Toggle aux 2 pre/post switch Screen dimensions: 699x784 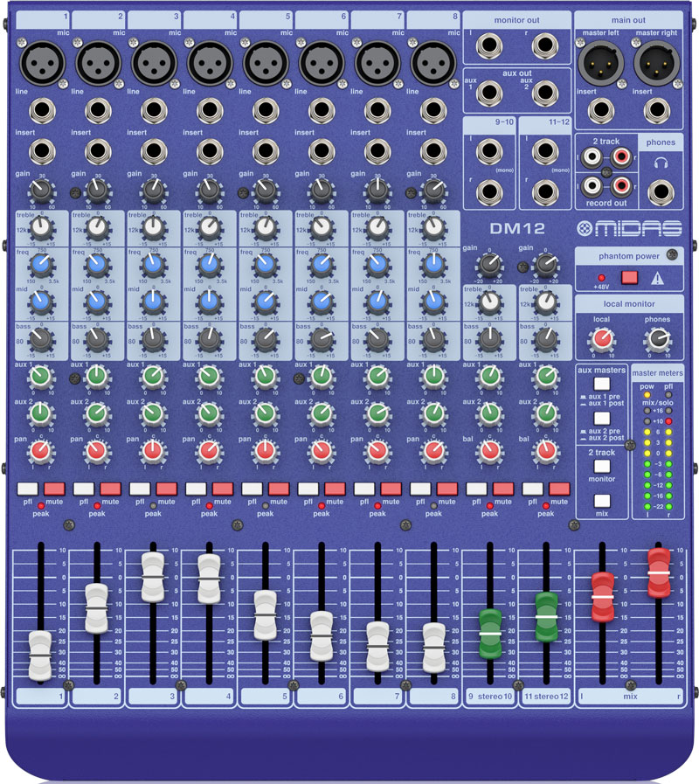point(601,418)
